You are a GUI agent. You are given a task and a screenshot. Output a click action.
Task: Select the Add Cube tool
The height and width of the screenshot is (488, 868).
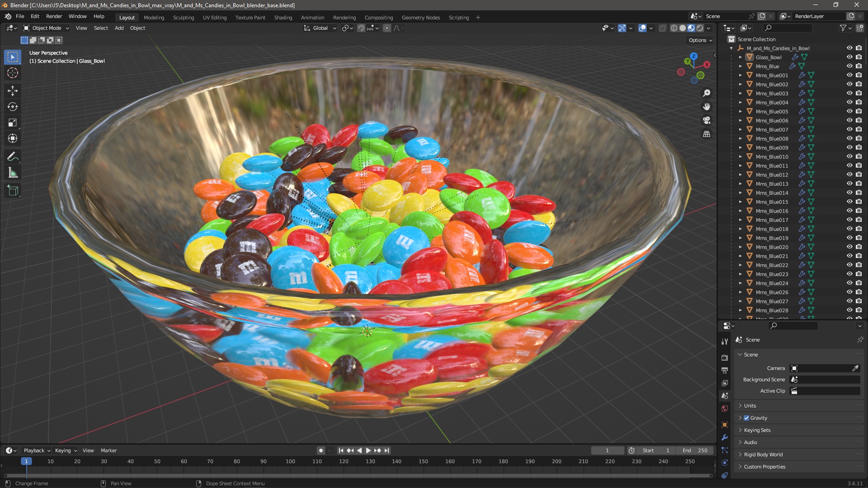(x=13, y=191)
